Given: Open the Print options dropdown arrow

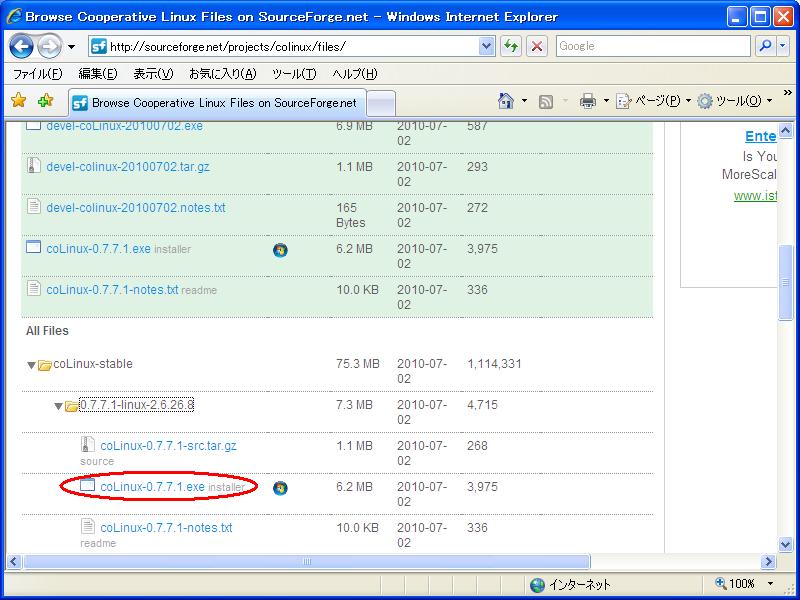Looking at the screenshot, I should (x=606, y=101).
